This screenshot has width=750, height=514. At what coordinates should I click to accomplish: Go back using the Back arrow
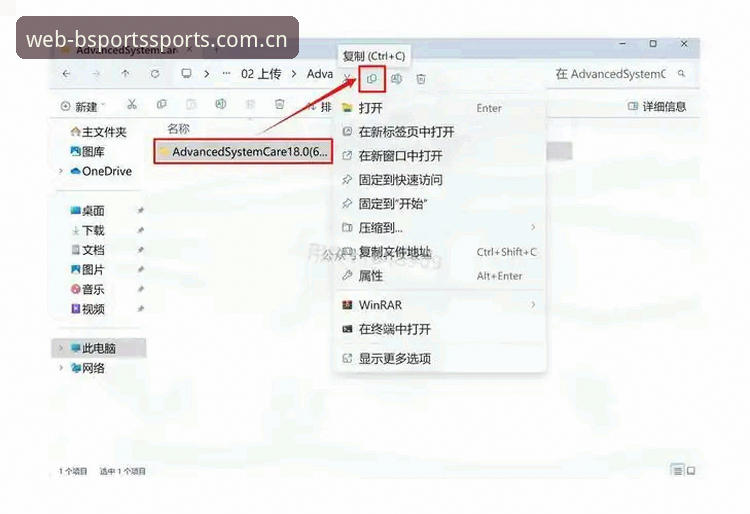pos(66,74)
